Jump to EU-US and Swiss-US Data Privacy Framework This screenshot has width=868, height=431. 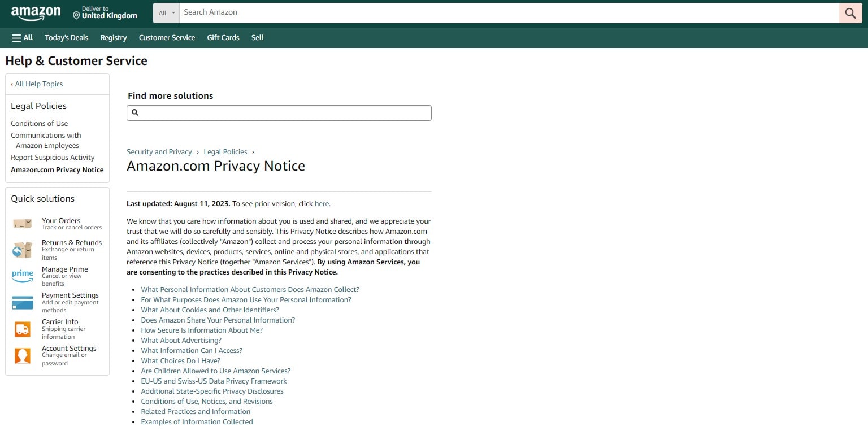point(214,381)
